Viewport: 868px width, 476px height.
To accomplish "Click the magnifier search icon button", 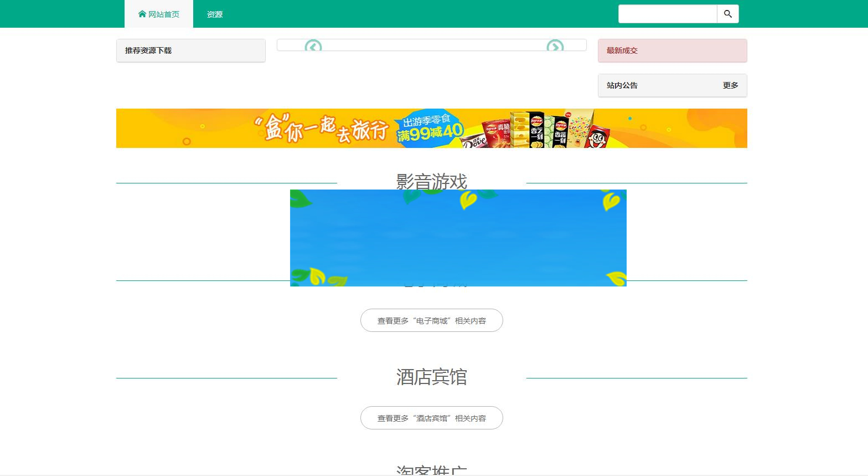I will tap(727, 14).
